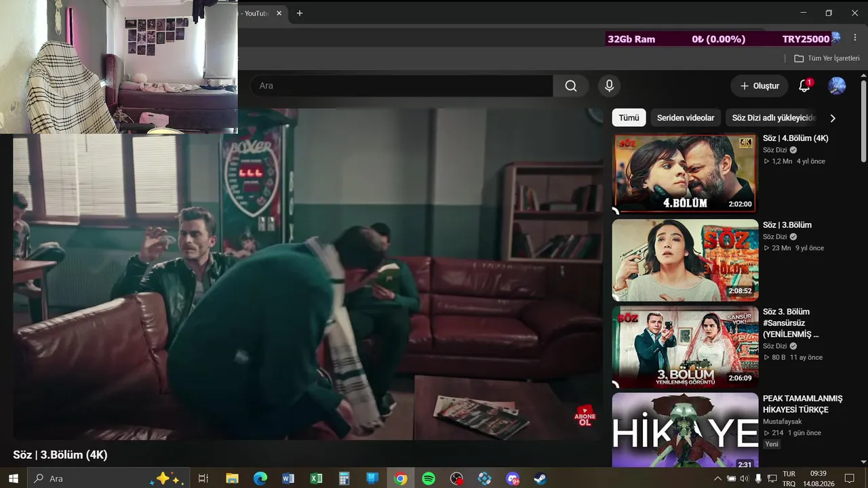Open YouTube notifications bell
868x488 pixels.
pyautogui.click(x=804, y=86)
